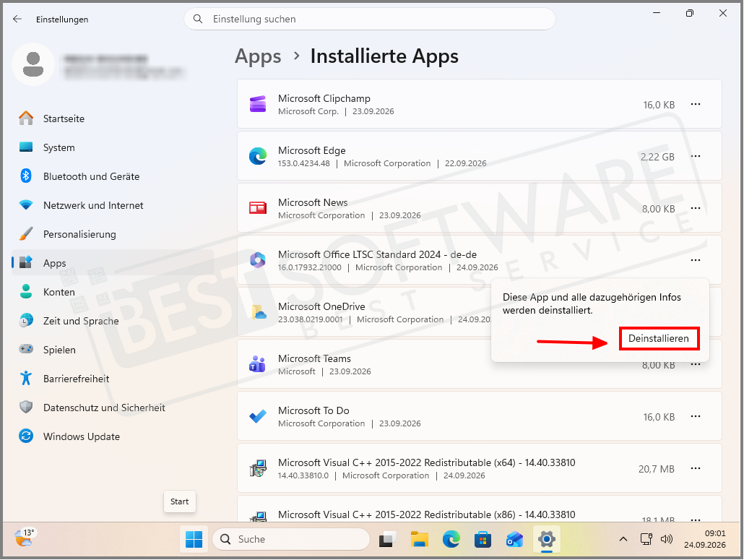The width and height of the screenshot is (744, 560).
Task: Open more options for Microsoft Clipchamp
Action: pos(696,104)
